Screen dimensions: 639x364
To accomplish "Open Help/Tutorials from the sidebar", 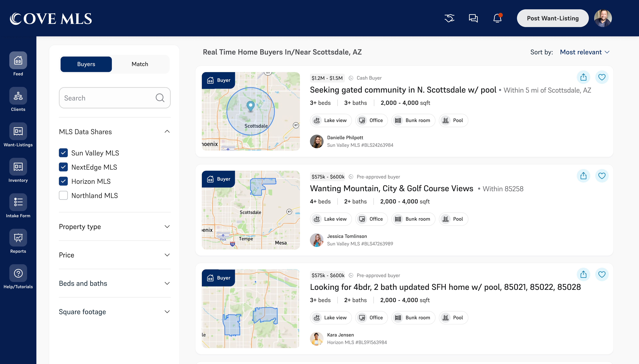I will (x=18, y=273).
